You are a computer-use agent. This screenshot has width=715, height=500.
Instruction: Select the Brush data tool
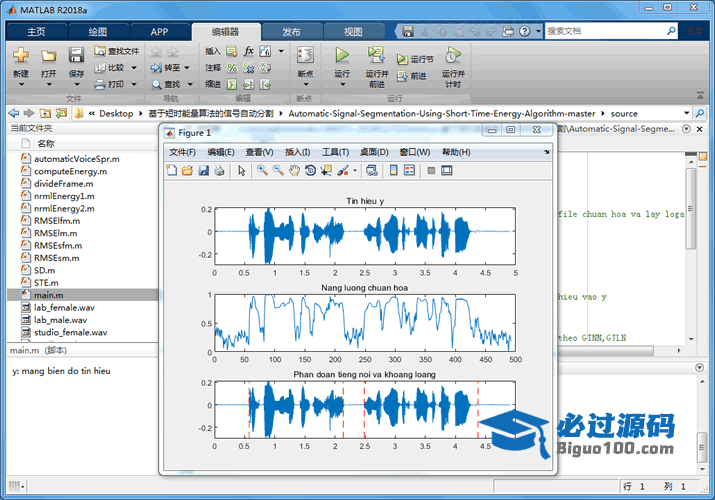tap(343, 171)
